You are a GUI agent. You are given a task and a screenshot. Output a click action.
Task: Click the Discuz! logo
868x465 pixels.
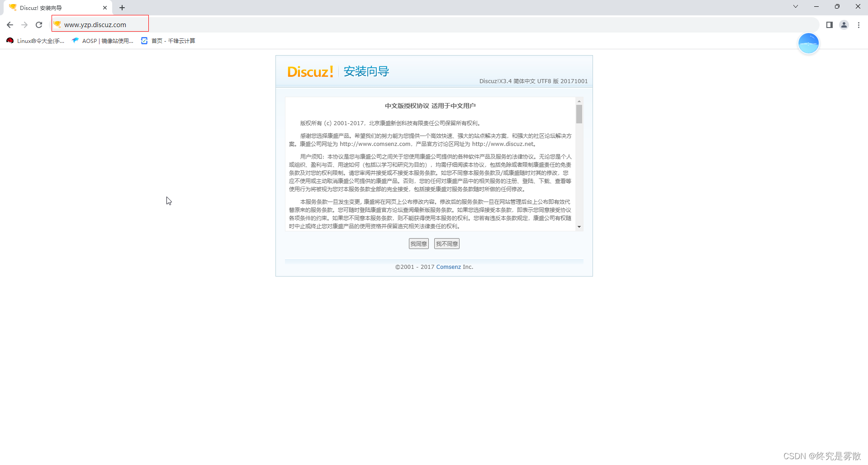310,72
